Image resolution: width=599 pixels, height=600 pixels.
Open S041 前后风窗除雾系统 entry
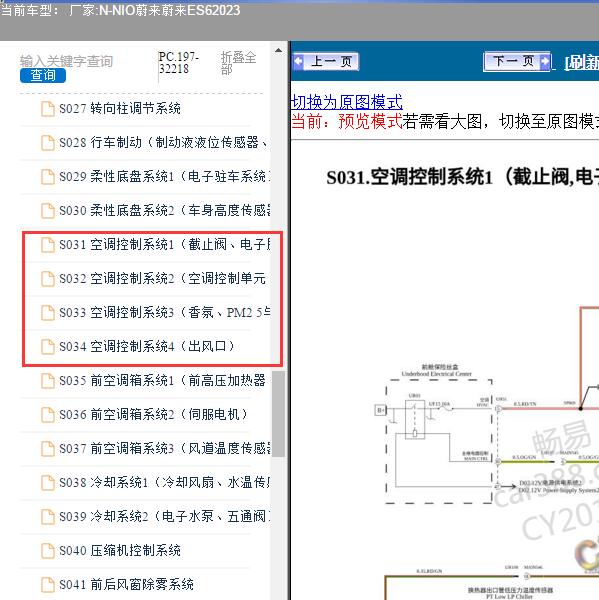pyautogui.click(x=126, y=584)
